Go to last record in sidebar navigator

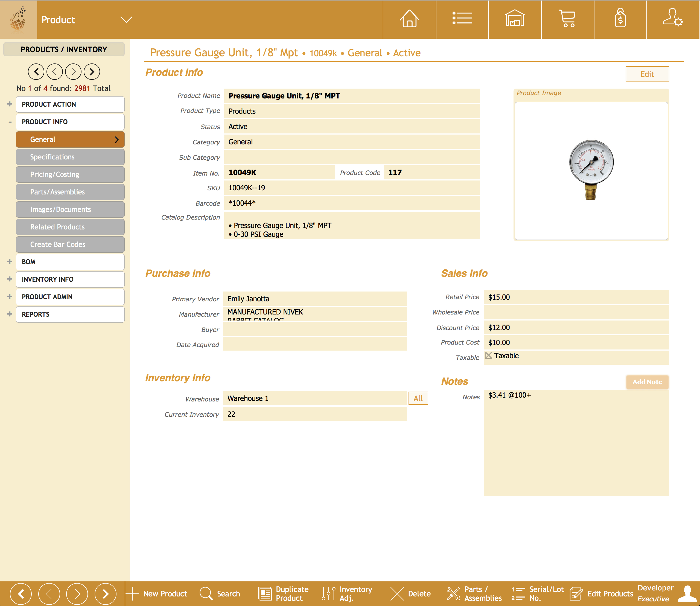pyautogui.click(x=92, y=72)
